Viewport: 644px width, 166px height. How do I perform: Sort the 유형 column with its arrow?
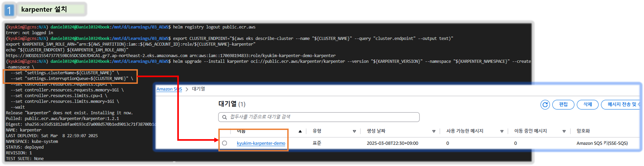point(354,131)
